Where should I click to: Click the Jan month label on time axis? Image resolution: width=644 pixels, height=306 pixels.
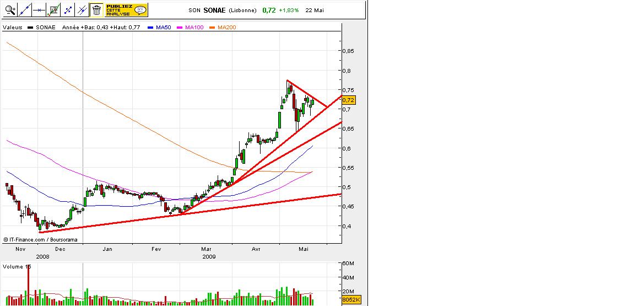pos(107,249)
